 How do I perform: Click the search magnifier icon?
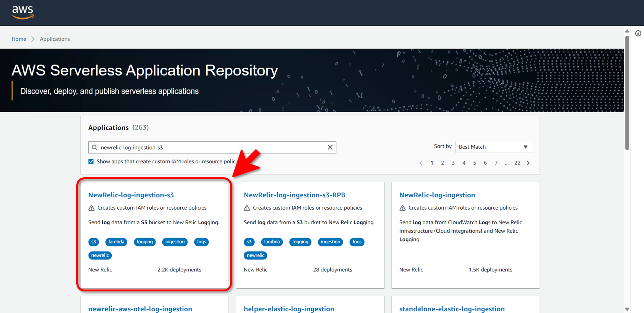pyautogui.click(x=95, y=147)
